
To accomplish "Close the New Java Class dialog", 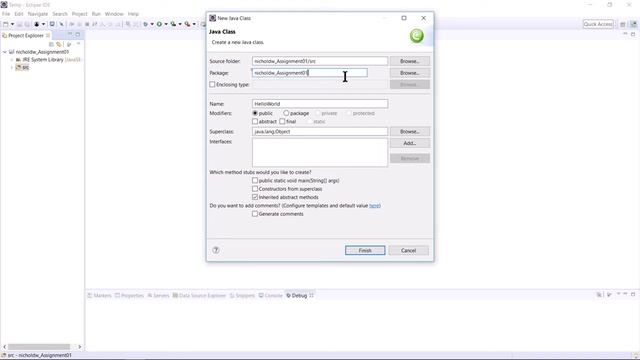I will click(x=423, y=18).
